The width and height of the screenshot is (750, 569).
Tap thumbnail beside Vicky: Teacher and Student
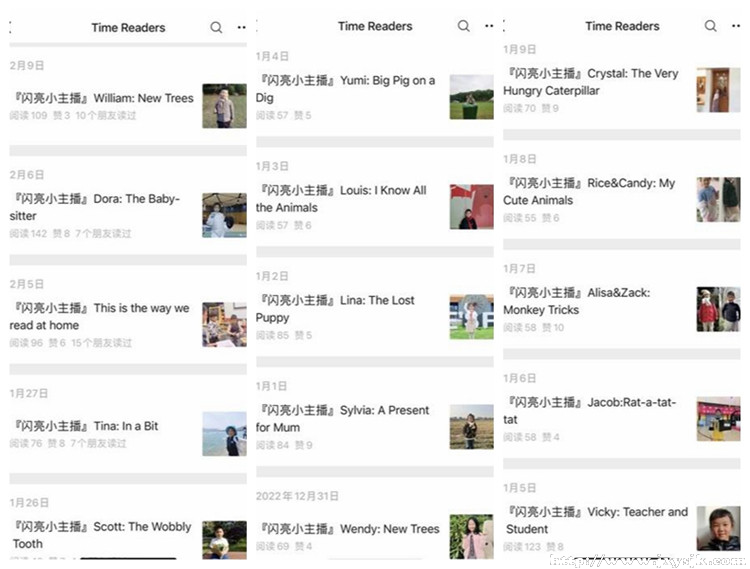point(718,528)
